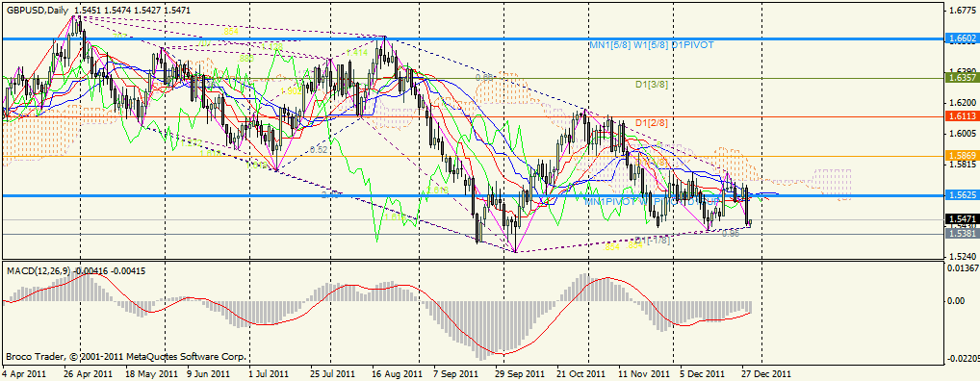The height and width of the screenshot is (381, 980).
Task: Click the 0.00 MACD scale value
Action: (x=957, y=301)
